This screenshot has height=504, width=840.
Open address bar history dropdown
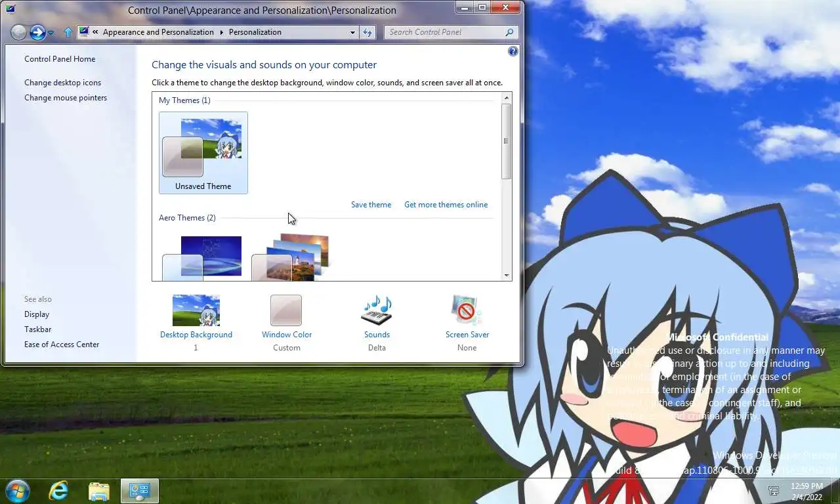click(352, 32)
